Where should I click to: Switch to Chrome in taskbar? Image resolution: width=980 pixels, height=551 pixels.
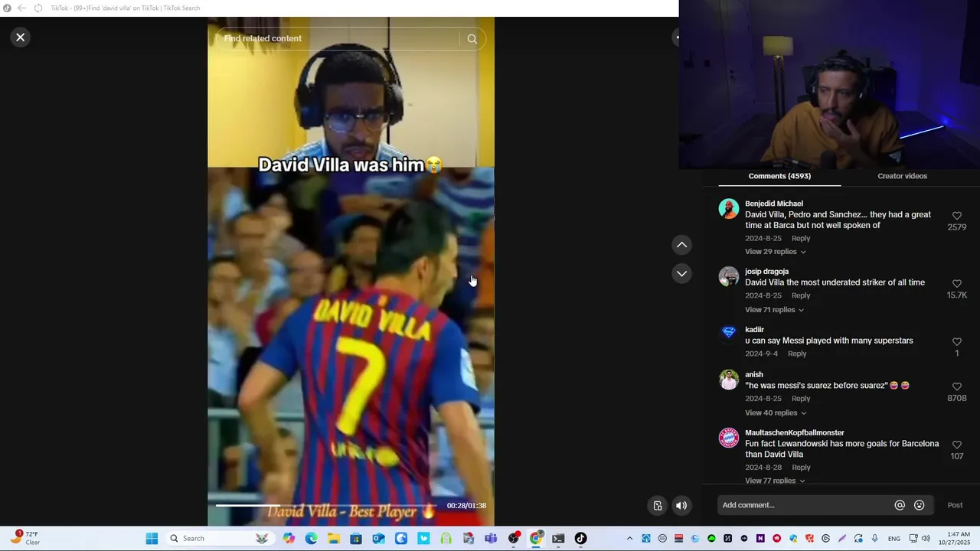(x=536, y=539)
